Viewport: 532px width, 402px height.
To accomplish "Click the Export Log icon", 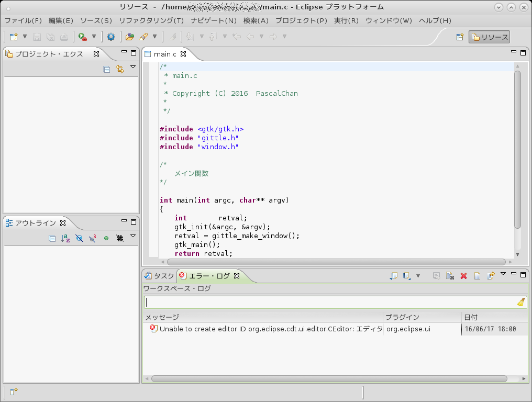I will pos(393,276).
